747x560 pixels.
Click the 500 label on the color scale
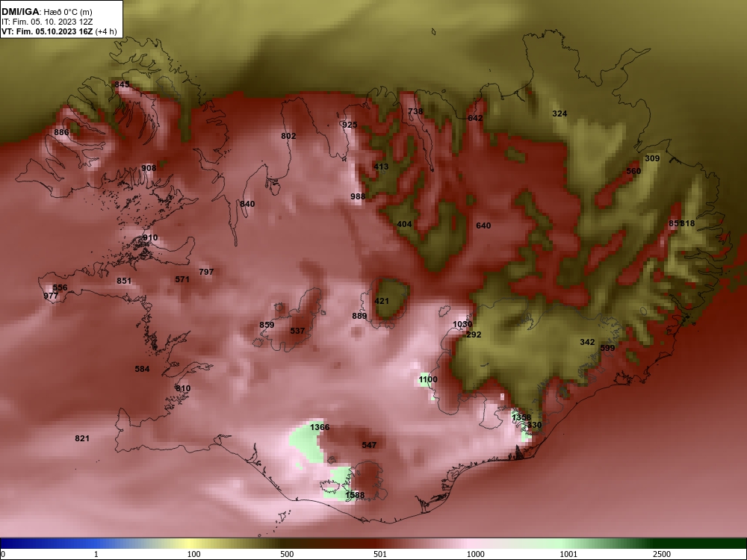287,554
